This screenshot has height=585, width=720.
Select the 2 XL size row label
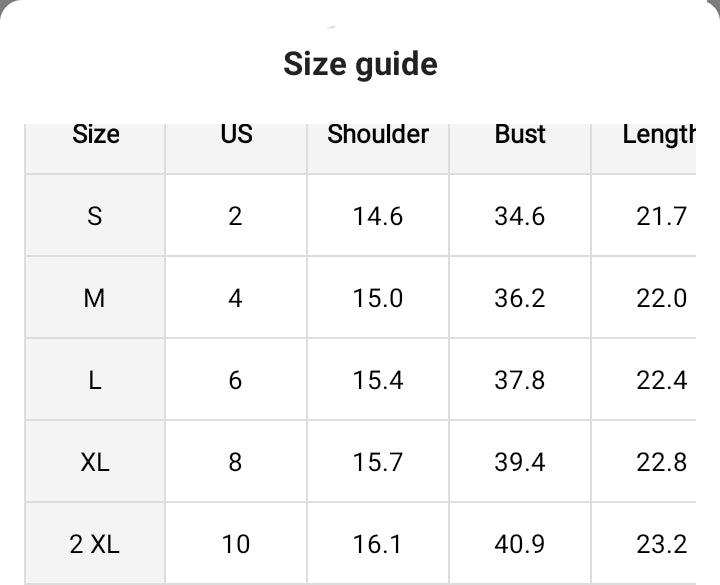[95, 544]
